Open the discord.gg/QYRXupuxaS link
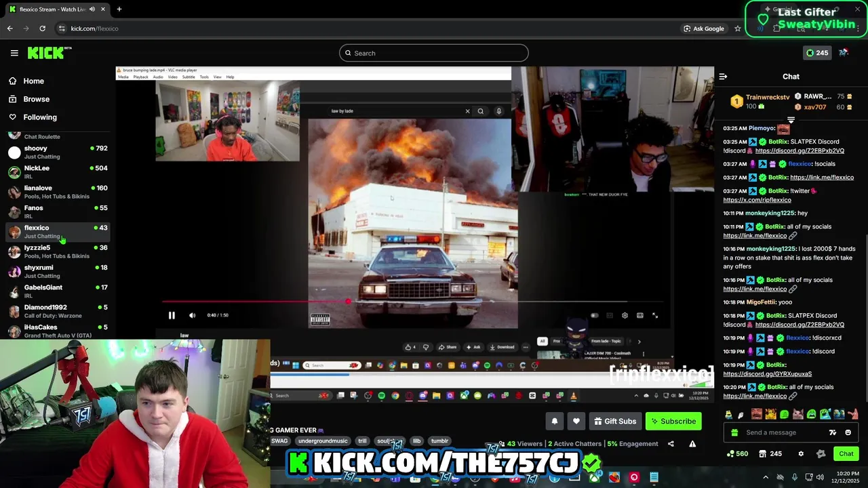This screenshot has width=868, height=488. click(x=767, y=373)
